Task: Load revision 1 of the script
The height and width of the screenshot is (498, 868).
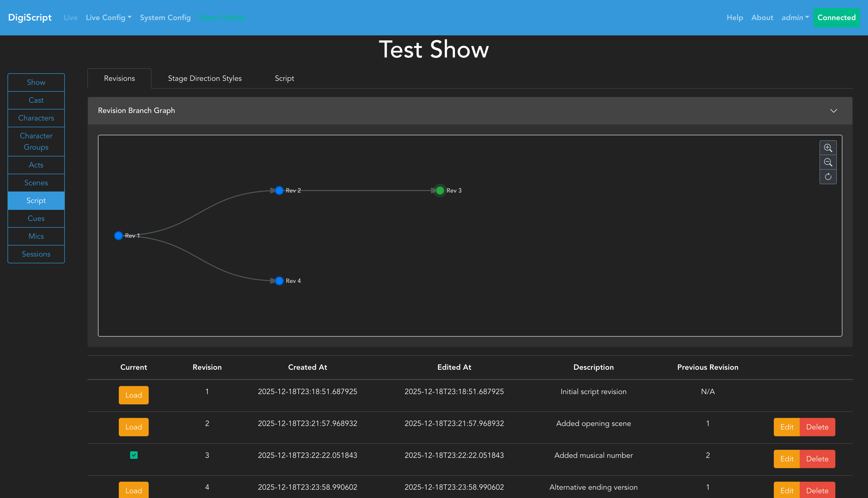Action: pyautogui.click(x=133, y=395)
